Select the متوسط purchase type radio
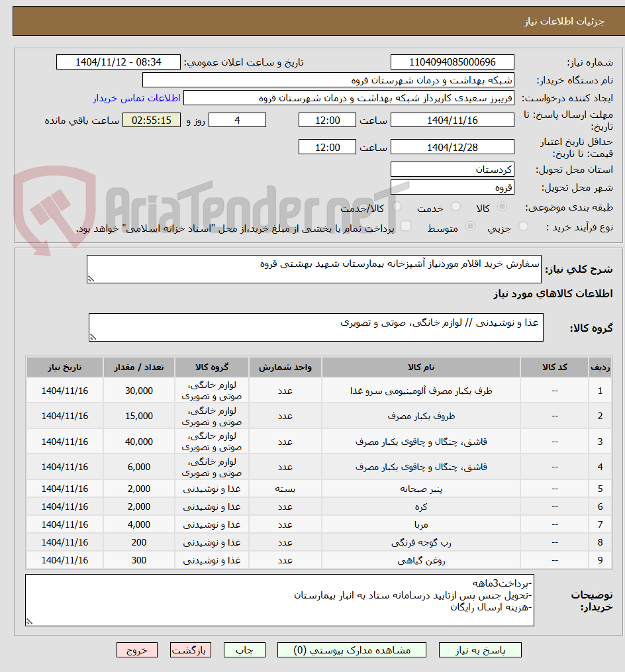Screen dimensions: 625x672 470,226
